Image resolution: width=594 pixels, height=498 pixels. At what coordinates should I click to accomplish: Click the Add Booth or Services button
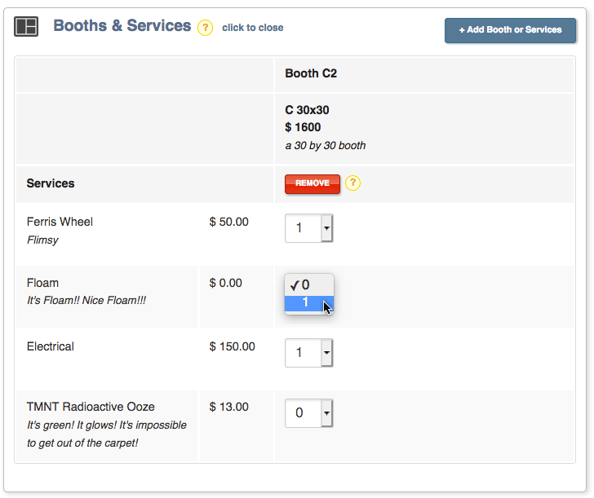click(x=510, y=30)
